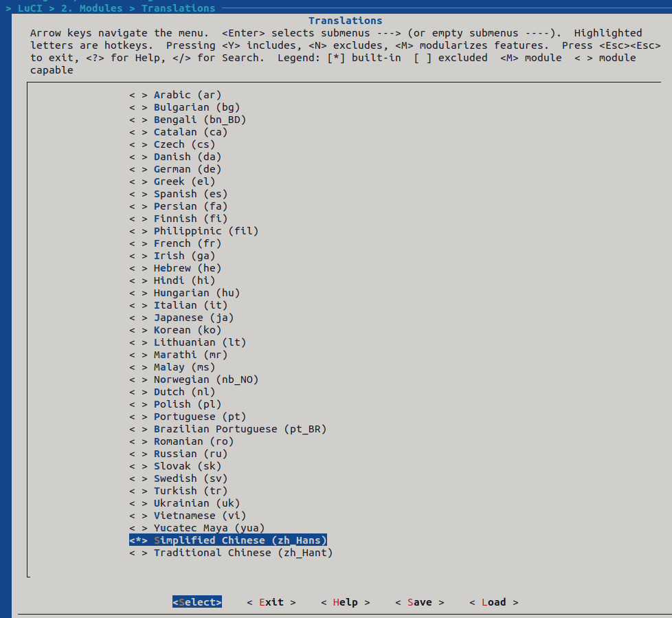Select the Catalan (ca) translation row
Screen dimensions: 672x618
[178, 132]
